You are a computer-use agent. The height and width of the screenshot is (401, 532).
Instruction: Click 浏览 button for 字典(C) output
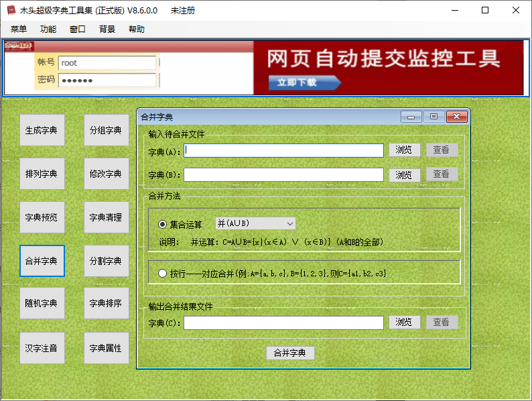pos(404,323)
